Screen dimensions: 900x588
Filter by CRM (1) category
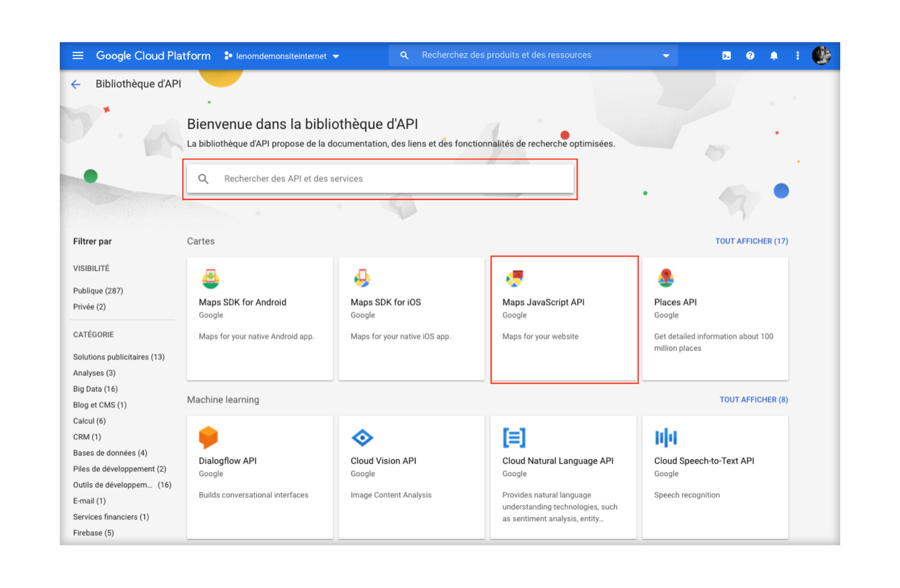(87, 437)
